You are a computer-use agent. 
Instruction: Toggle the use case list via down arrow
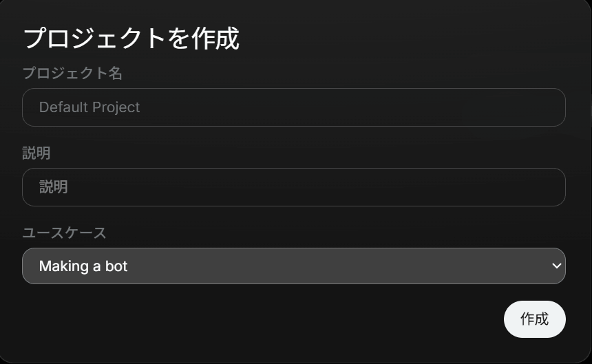point(556,266)
